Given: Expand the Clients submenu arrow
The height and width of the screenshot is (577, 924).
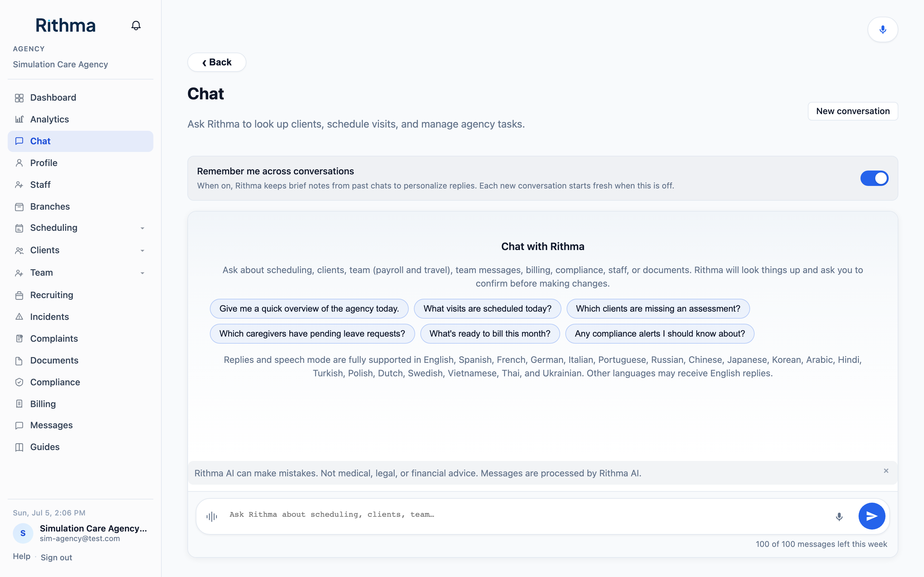Looking at the screenshot, I should click(142, 251).
